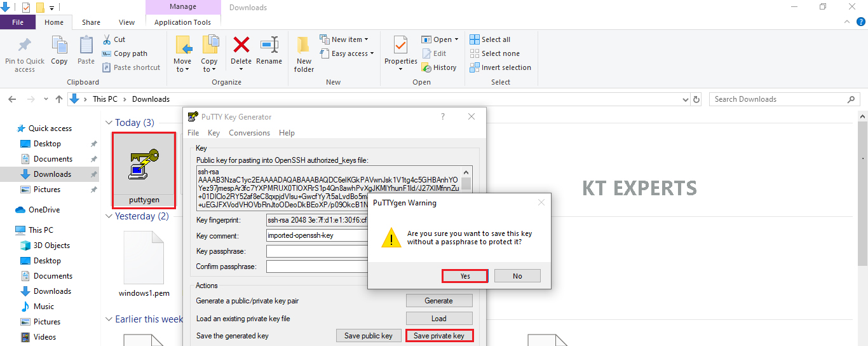Click the red Delete icon
The image size is (868, 346).
[241, 45]
